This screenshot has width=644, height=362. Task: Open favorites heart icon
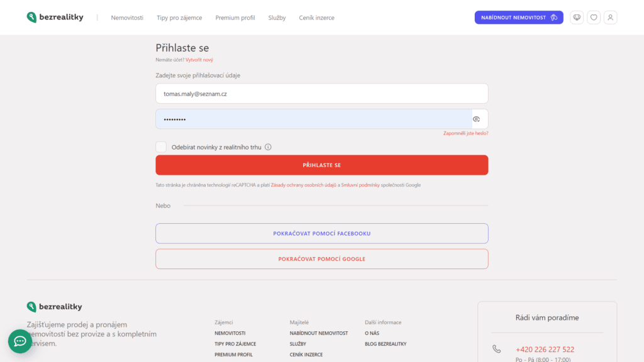tap(594, 18)
